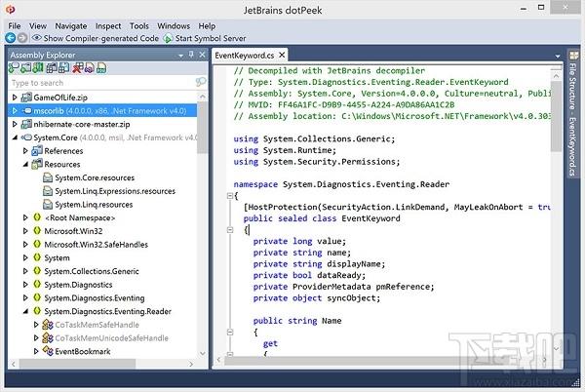
Task: Close the Assembly Explorer panel
Action: coord(202,55)
